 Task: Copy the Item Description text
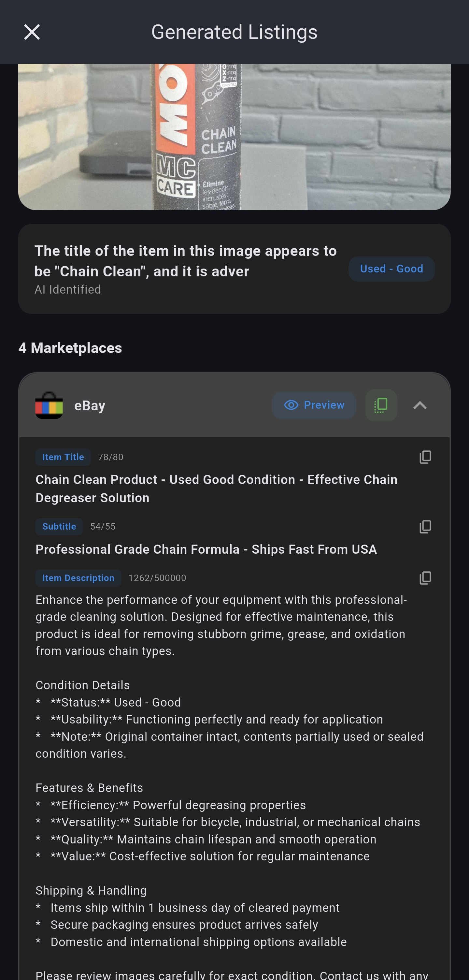425,578
